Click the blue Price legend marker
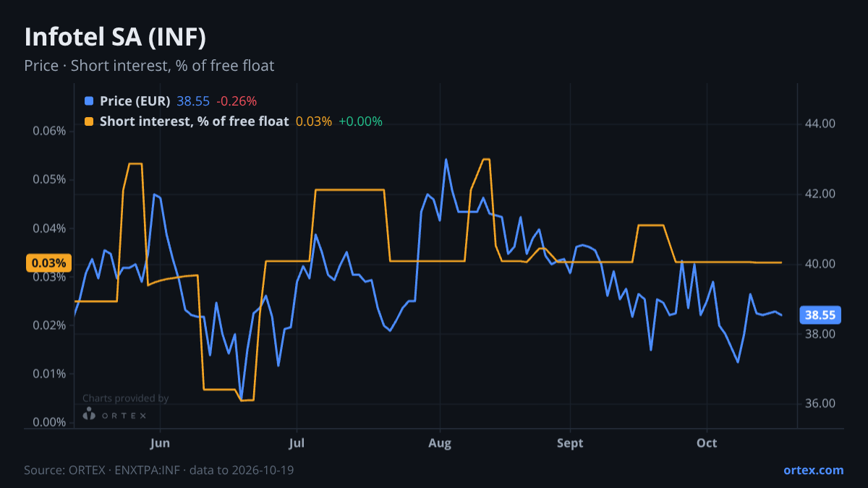 [x=89, y=101]
